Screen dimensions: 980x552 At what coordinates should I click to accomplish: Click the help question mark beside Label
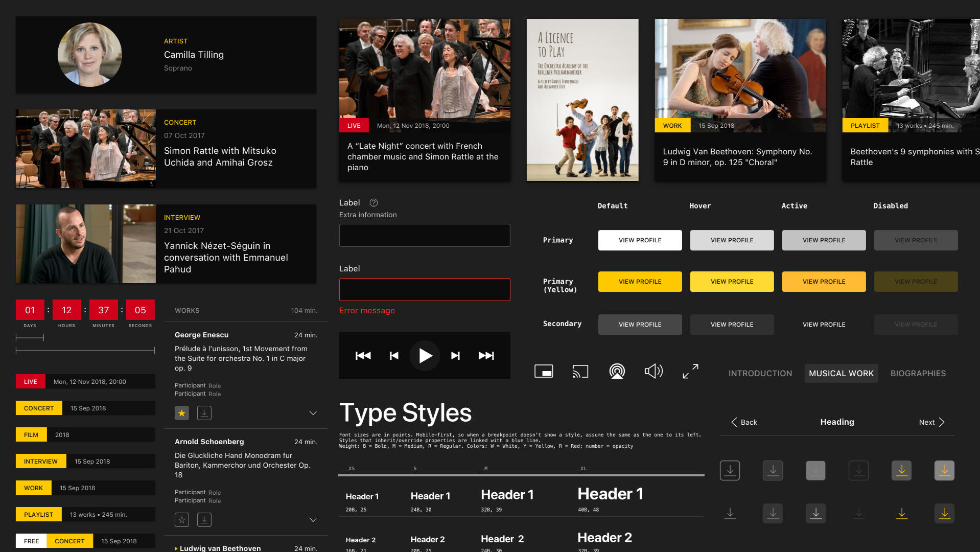coord(374,203)
